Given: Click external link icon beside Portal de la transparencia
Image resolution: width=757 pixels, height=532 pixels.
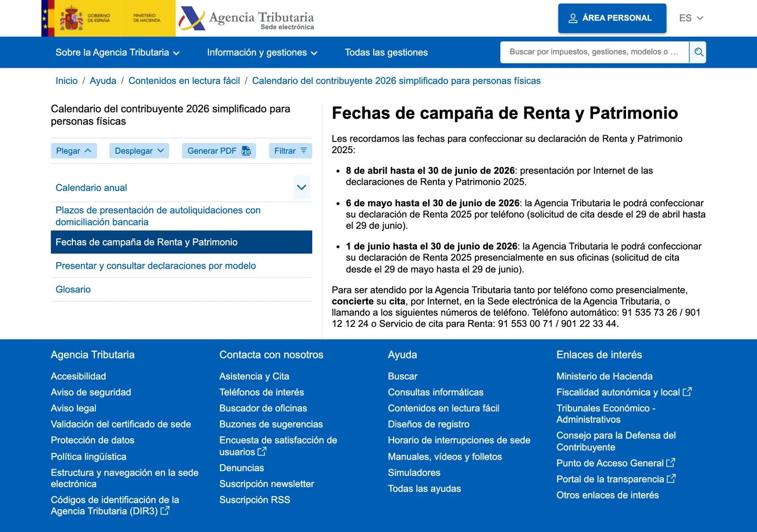Looking at the screenshot, I should (671, 479).
